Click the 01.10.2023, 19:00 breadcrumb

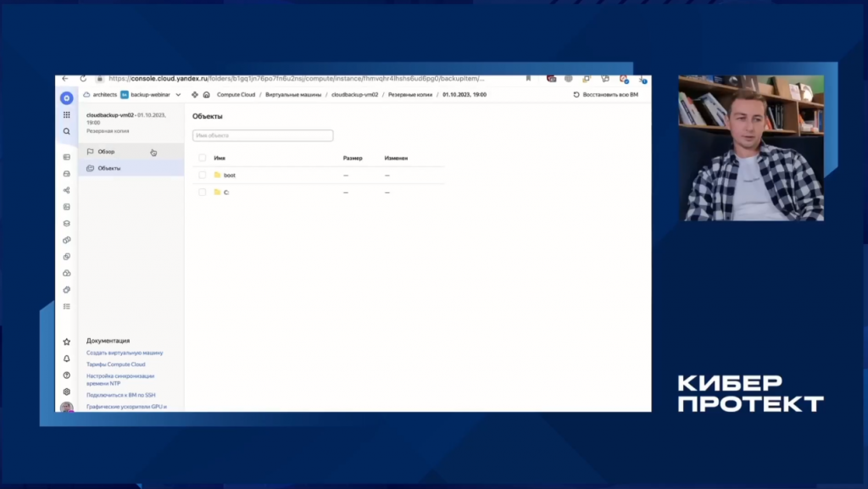[465, 95]
